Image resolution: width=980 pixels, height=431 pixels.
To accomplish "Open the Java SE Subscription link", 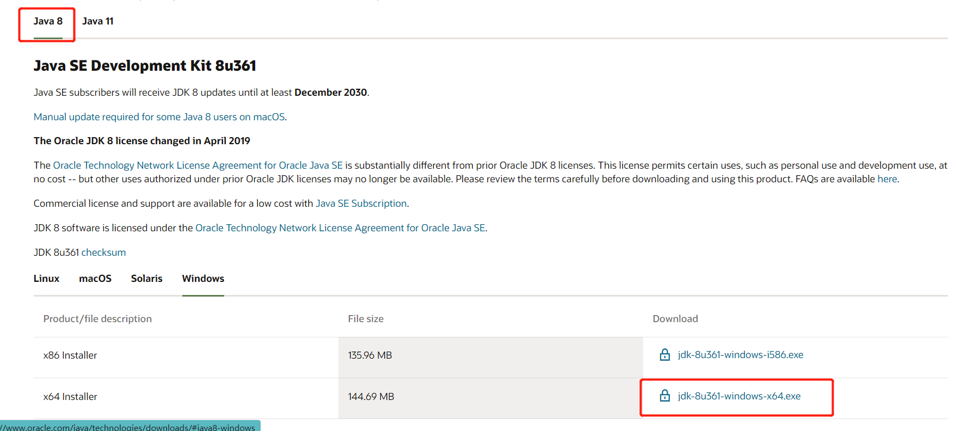I will pos(361,204).
